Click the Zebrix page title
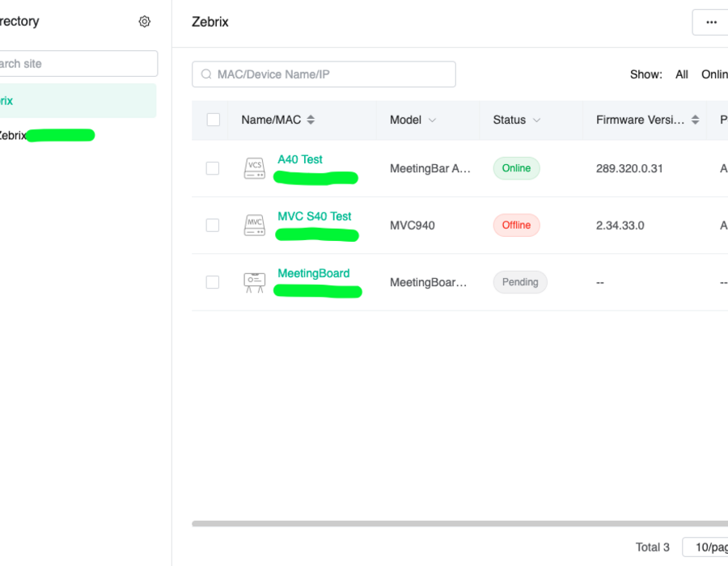This screenshot has height=566, width=728. [210, 22]
